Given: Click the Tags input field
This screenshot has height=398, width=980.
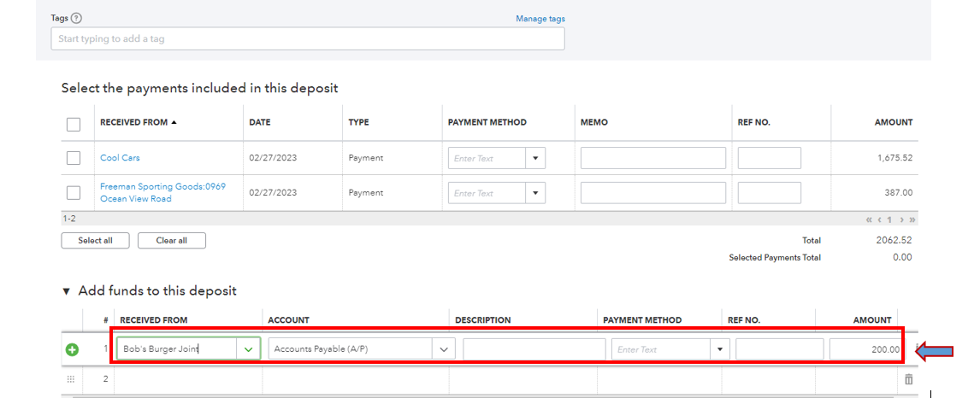Looking at the screenshot, I should point(307,39).
